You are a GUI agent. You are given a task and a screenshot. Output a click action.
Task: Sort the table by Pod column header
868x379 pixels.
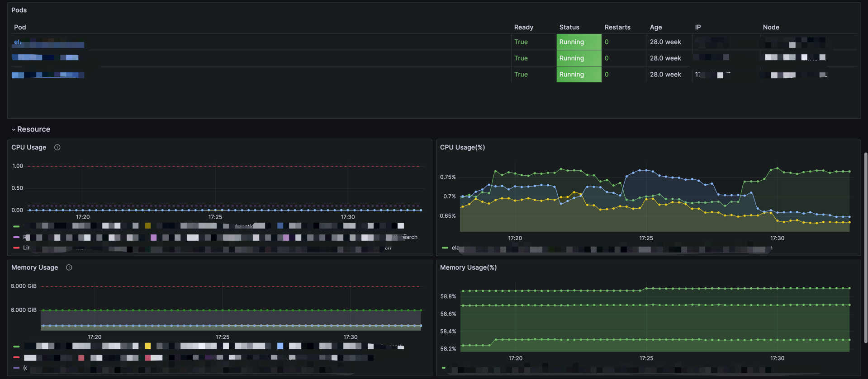point(20,27)
